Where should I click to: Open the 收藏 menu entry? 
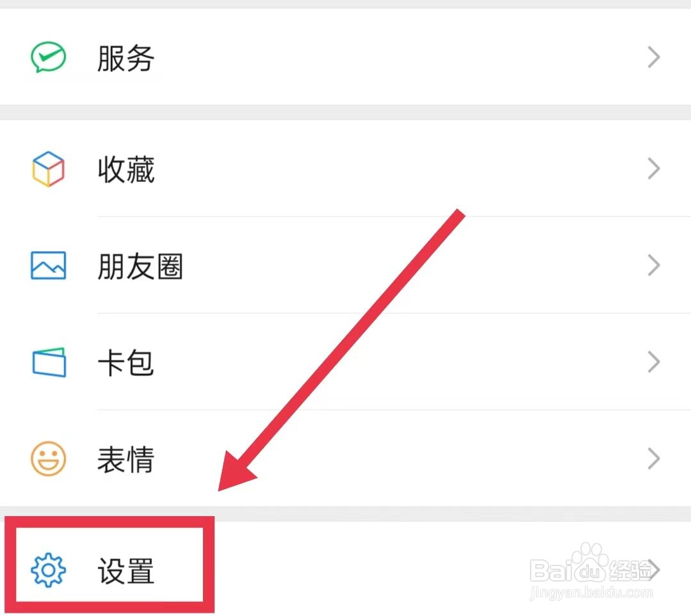coord(346,168)
